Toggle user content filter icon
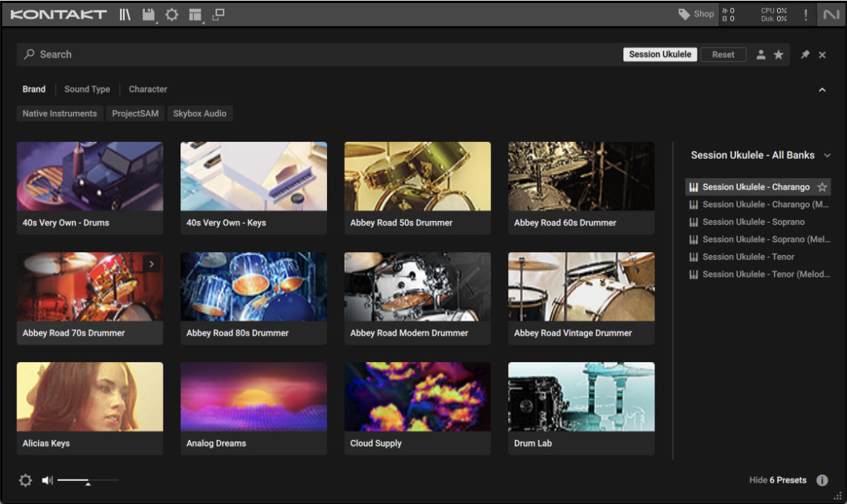 click(x=761, y=55)
